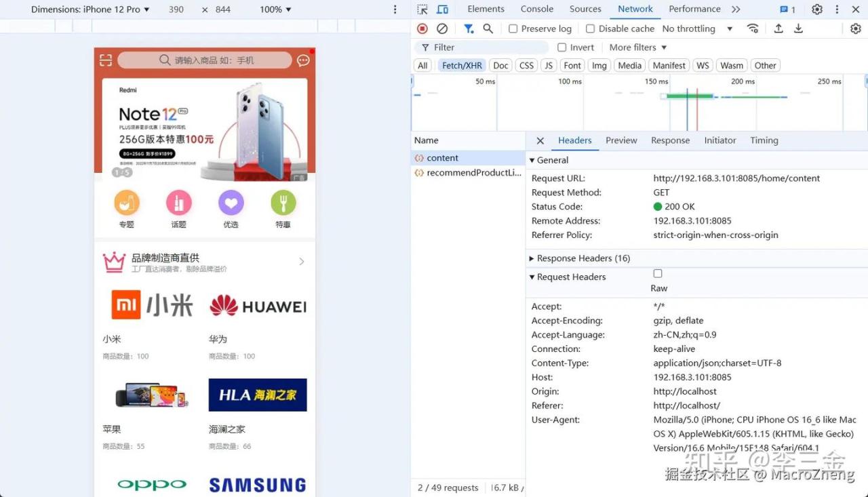Toggle the Font type filter
Screen dimensions: 868x497
click(572, 66)
